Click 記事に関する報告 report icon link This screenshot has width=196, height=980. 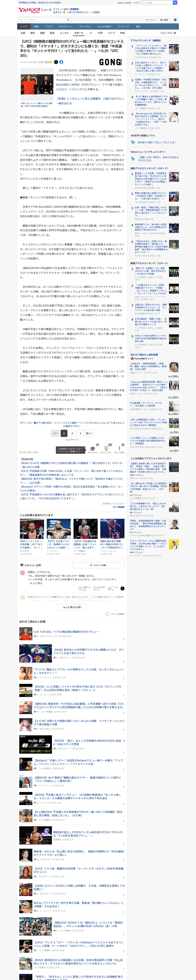pyautogui.click(x=29, y=452)
